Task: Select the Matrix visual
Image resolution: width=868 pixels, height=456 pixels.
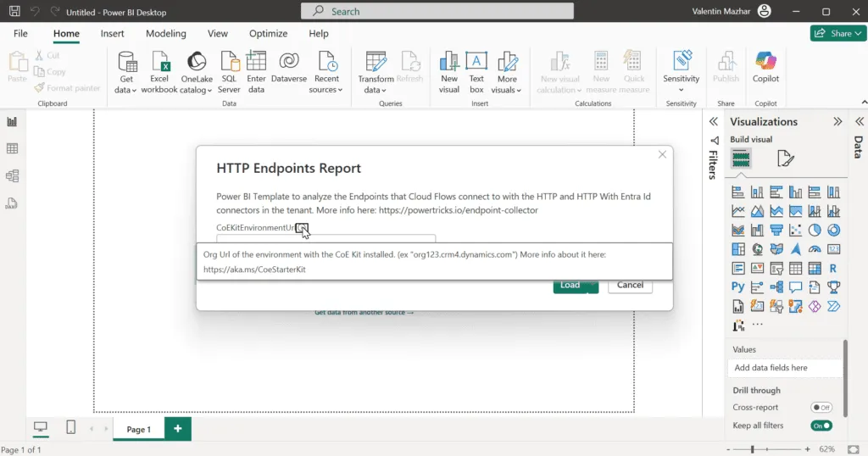Action: [x=815, y=269]
